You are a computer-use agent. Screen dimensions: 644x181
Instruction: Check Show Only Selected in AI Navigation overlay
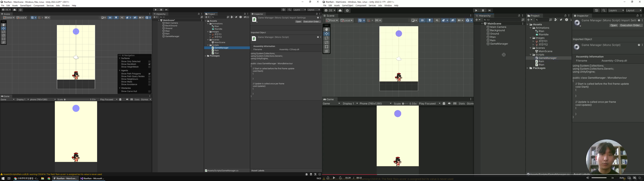149,62
